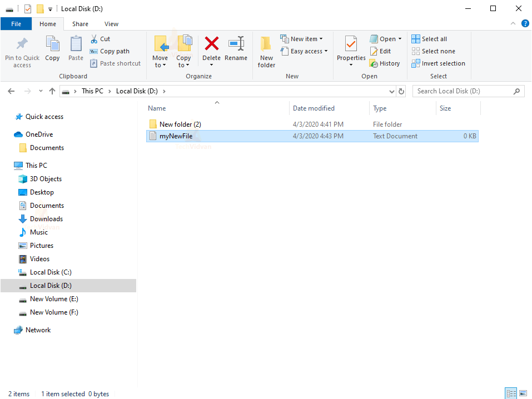The width and height of the screenshot is (532, 399).
Task: Expand the New item dropdown
Action: click(x=303, y=38)
